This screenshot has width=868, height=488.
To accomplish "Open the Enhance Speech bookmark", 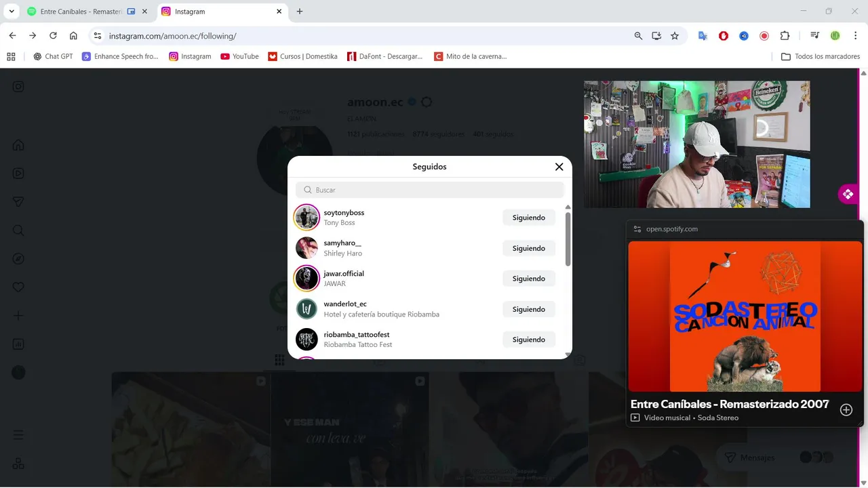I will (x=120, y=56).
